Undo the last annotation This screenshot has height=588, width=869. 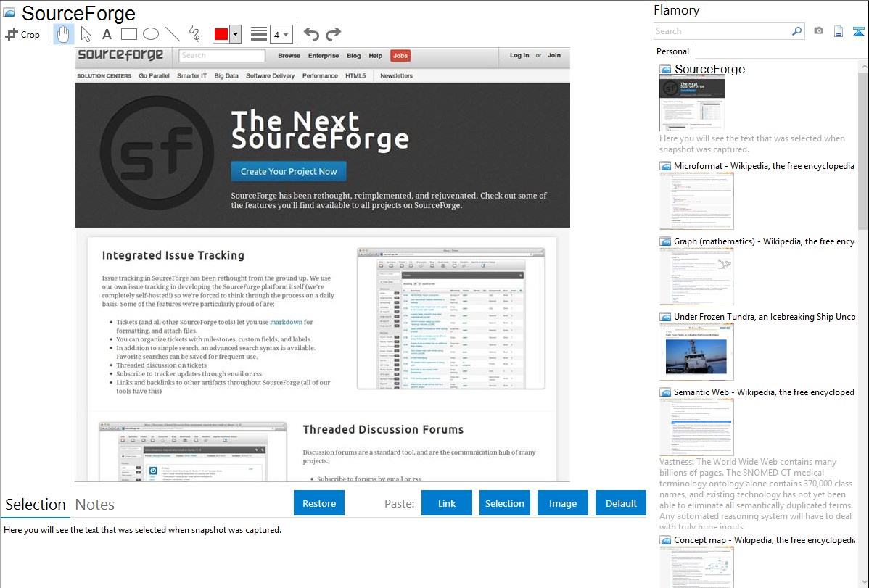(311, 34)
